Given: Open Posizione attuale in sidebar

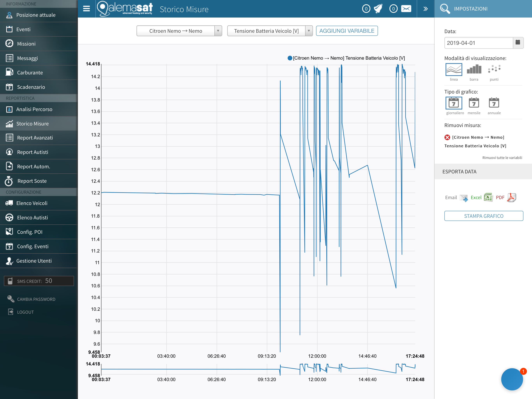Looking at the screenshot, I should 39,15.
